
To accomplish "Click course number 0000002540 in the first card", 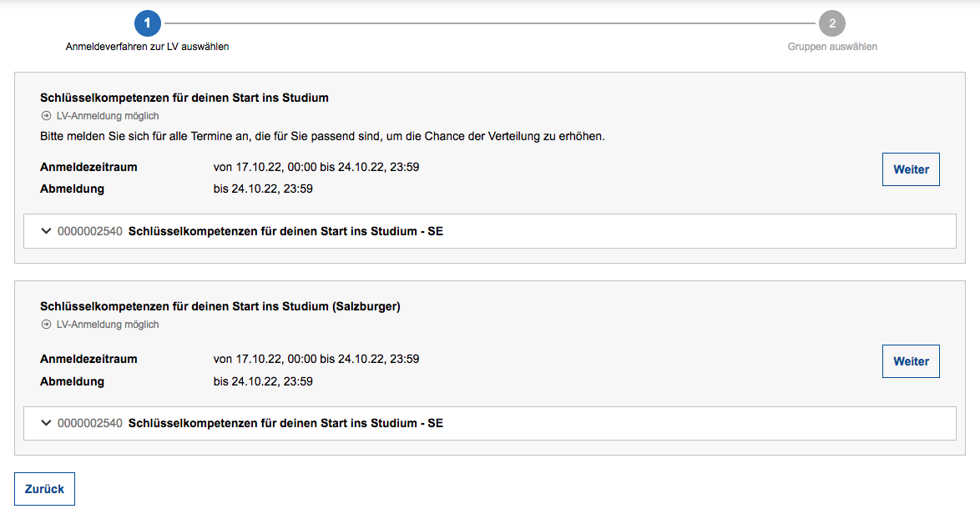I will (x=90, y=231).
